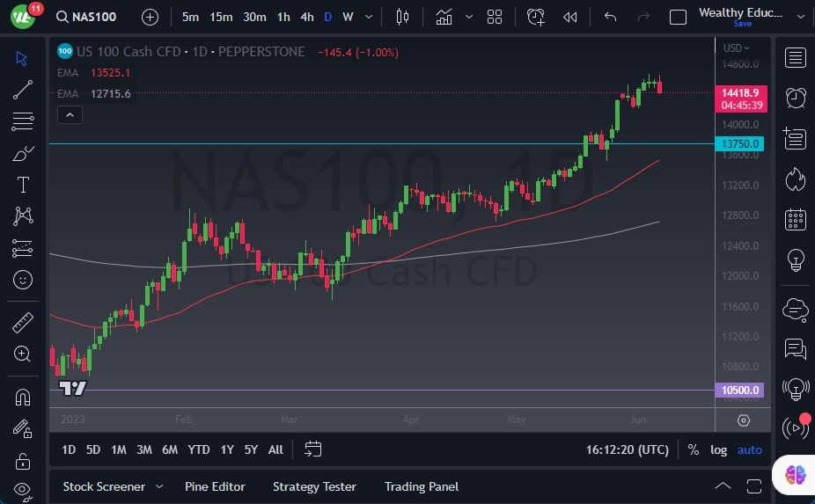Open the Stock Screener tab
This screenshot has height=504, width=815.
coord(104,487)
